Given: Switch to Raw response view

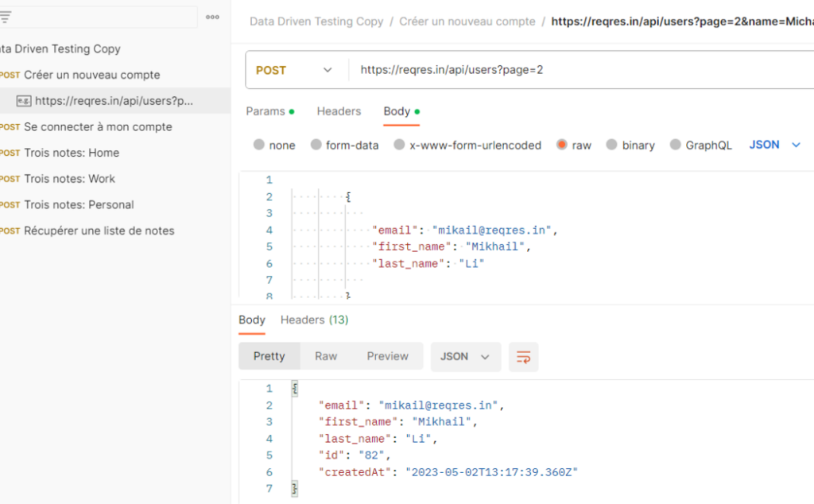Looking at the screenshot, I should pos(326,356).
